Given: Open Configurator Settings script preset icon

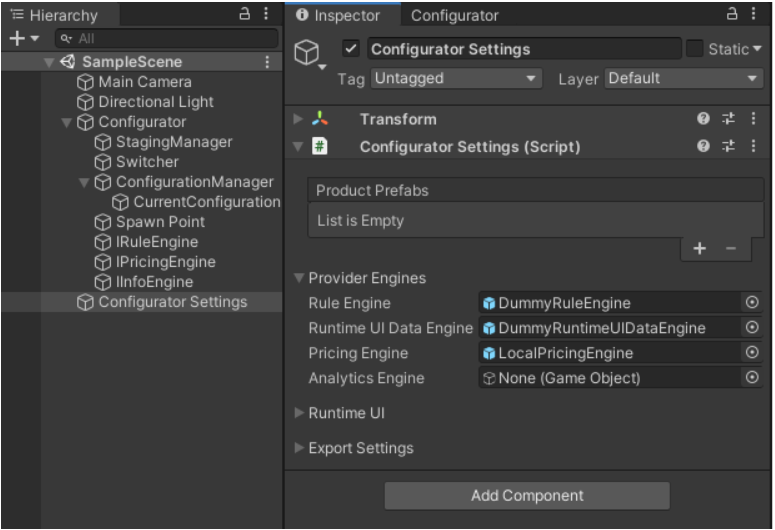Looking at the screenshot, I should pos(729,147).
